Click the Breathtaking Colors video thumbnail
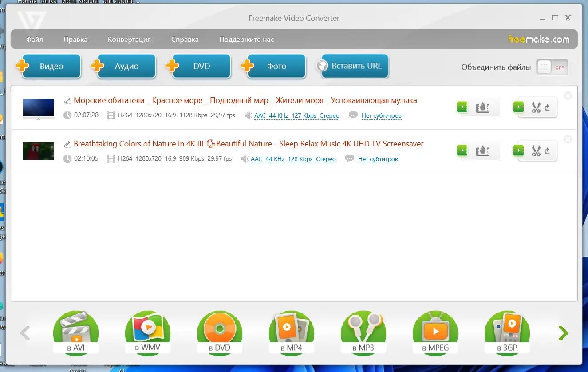The height and width of the screenshot is (372, 588). (39, 151)
